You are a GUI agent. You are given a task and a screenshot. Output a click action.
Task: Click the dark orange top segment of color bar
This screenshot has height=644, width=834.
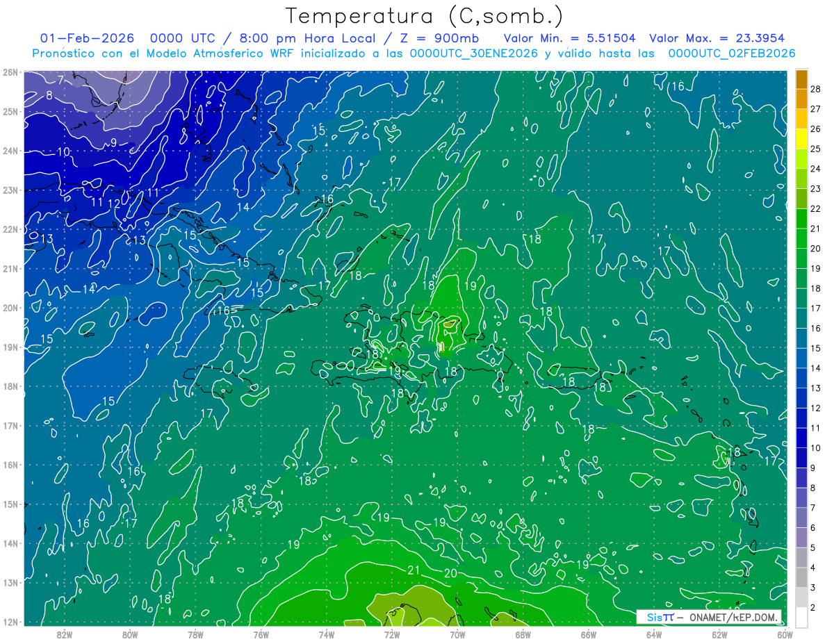click(802, 79)
